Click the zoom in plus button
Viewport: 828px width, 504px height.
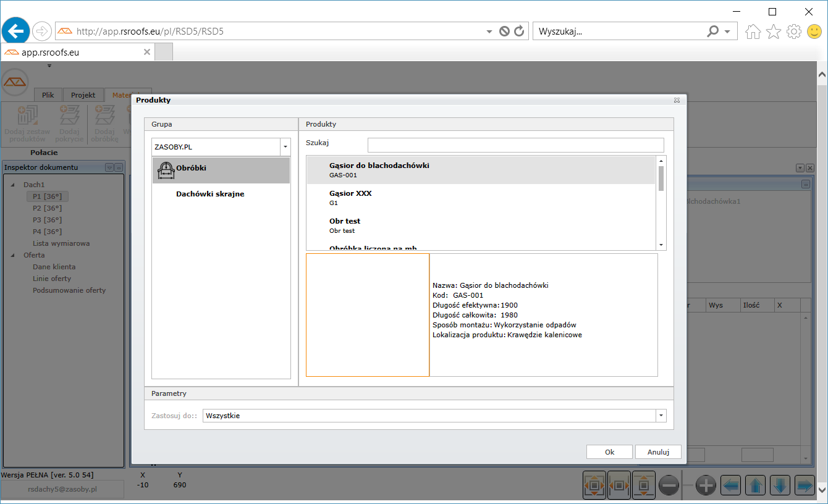click(x=706, y=485)
